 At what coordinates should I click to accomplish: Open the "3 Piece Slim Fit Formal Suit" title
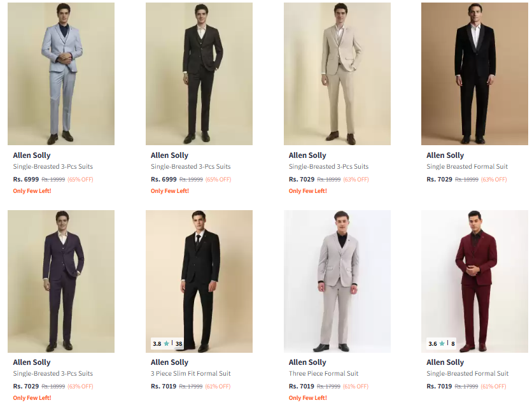pyautogui.click(x=191, y=374)
